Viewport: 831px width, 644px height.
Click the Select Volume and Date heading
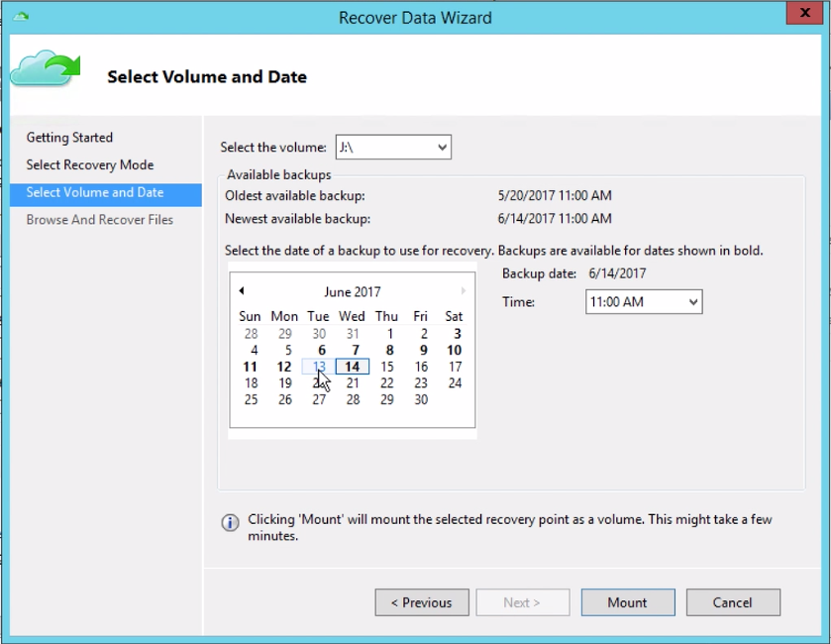pyautogui.click(x=207, y=77)
